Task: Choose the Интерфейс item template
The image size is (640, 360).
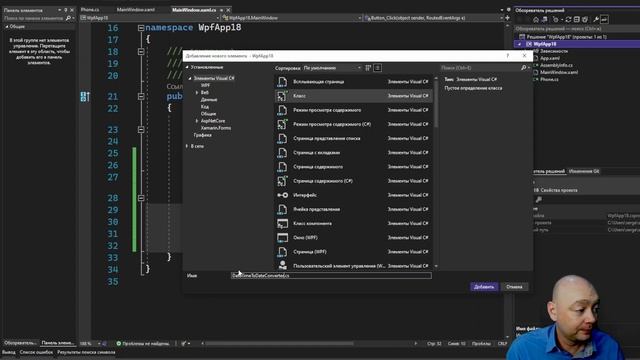Action: (x=353, y=195)
